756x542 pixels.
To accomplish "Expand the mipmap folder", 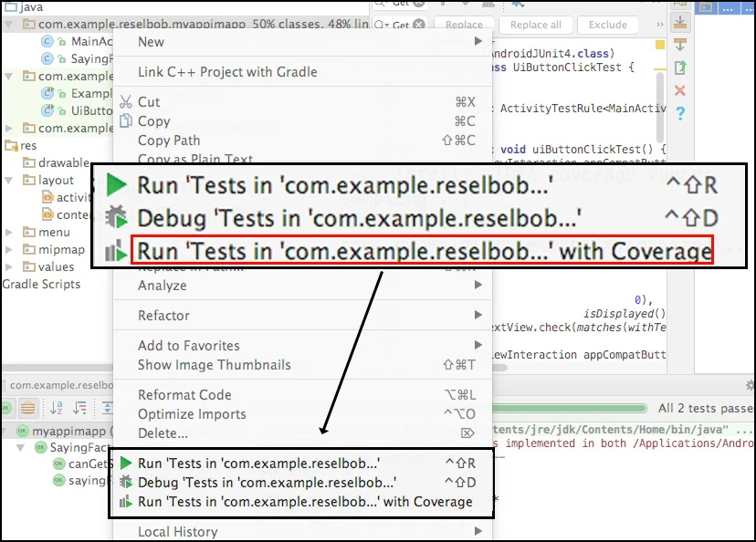I will pos(9,250).
